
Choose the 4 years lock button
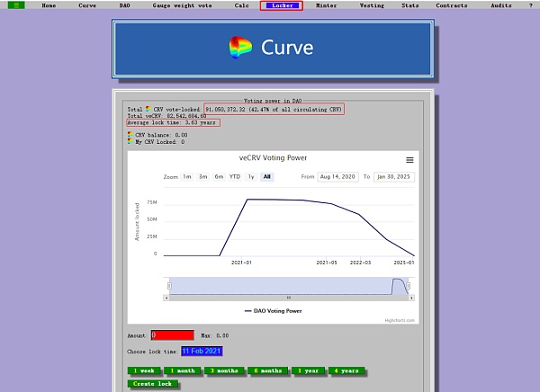(x=345, y=370)
